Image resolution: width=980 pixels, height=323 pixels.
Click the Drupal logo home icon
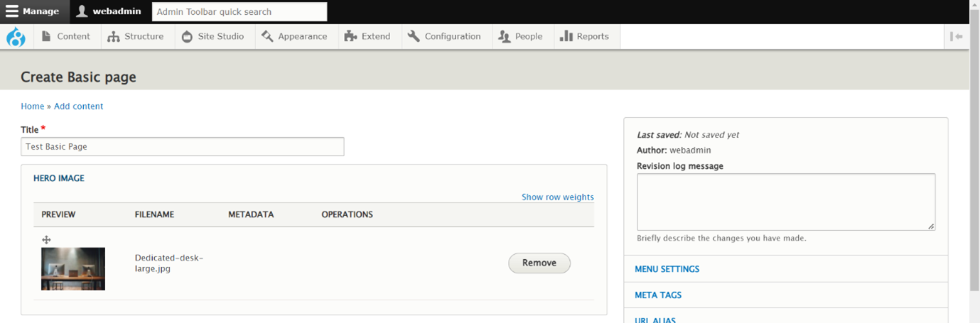16,37
